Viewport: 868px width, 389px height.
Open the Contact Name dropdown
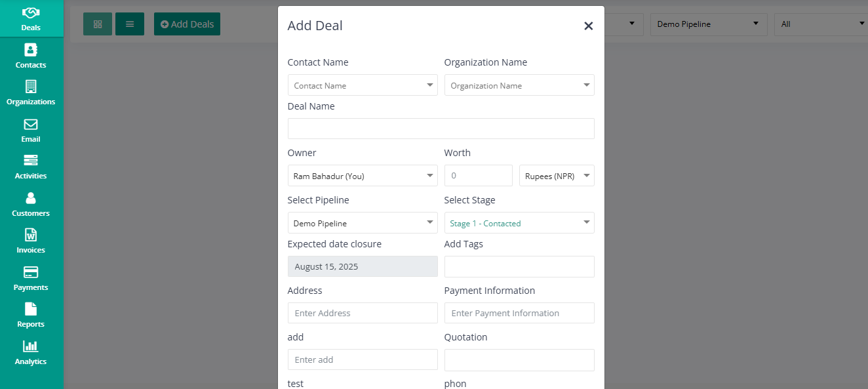tap(362, 85)
